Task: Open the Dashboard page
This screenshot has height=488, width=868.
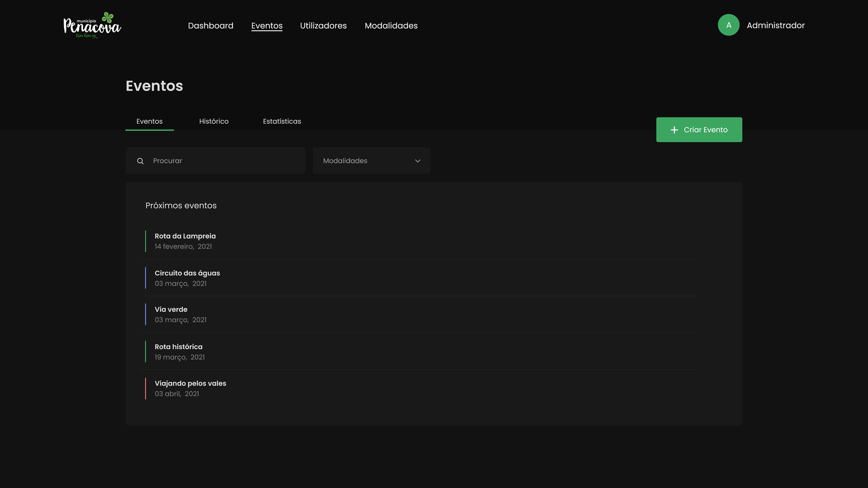Action: pyautogui.click(x=210, y=25)
